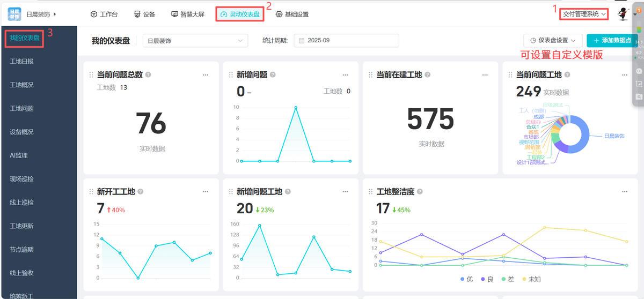Expand user menu arrow beside avatar
Viewport: 644px width, 299px height.
pos(635,14)
